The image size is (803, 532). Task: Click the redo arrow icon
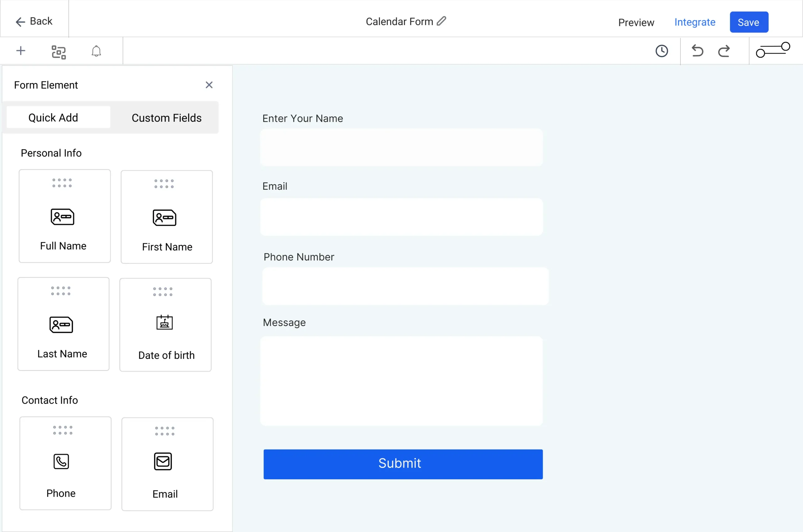click(724, 51)
